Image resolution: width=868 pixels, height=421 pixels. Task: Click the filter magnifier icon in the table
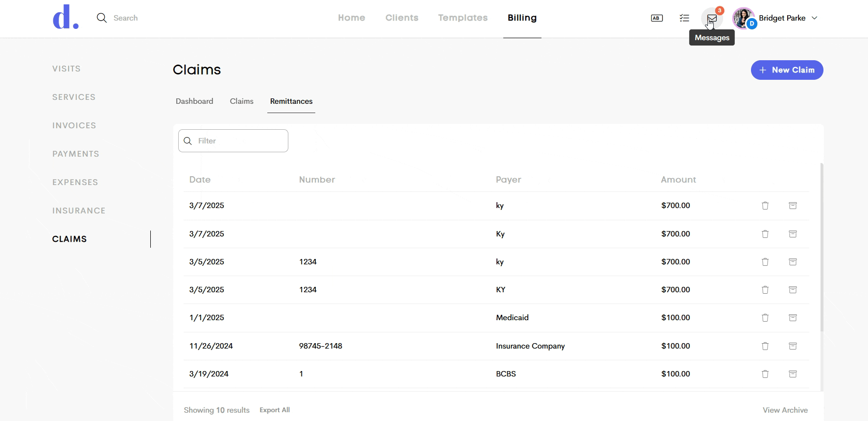(188, 141)
